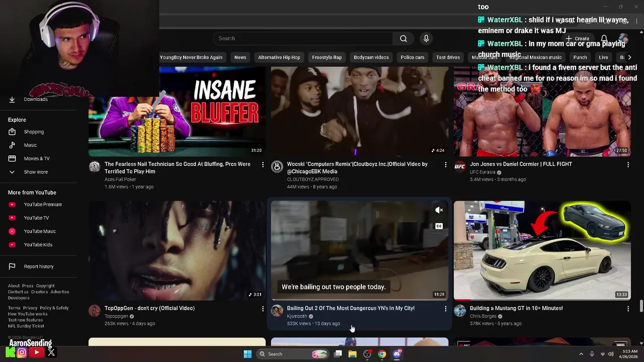Open Kjsmooth channel avatar

277,311
